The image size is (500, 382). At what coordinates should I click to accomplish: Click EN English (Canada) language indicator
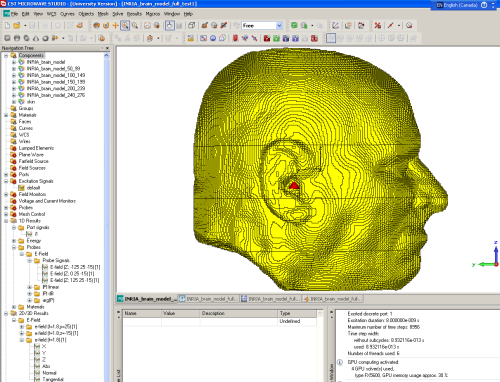point(457,5)
